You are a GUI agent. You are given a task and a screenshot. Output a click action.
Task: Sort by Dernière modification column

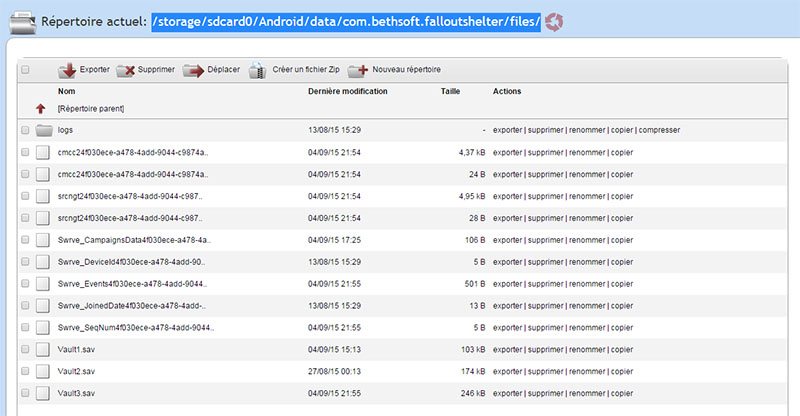pyautogui.click(x=348, y=91)
